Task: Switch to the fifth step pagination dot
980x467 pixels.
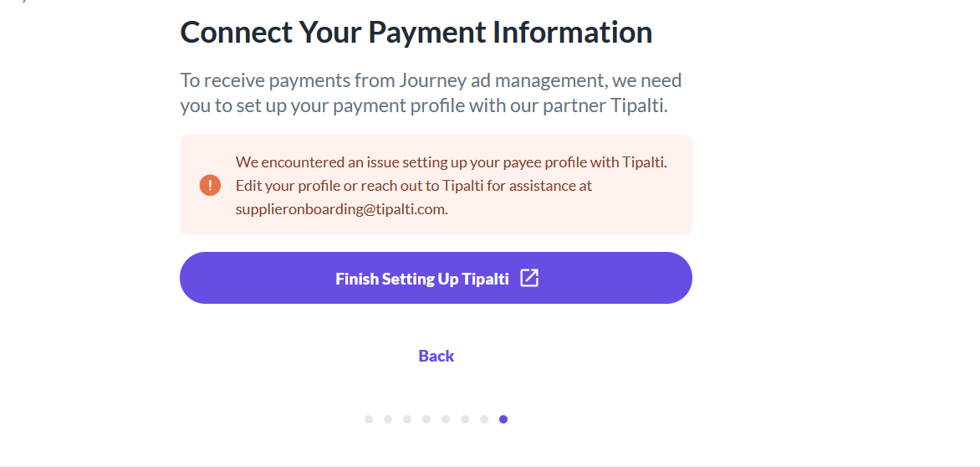Action: (446, 419)
